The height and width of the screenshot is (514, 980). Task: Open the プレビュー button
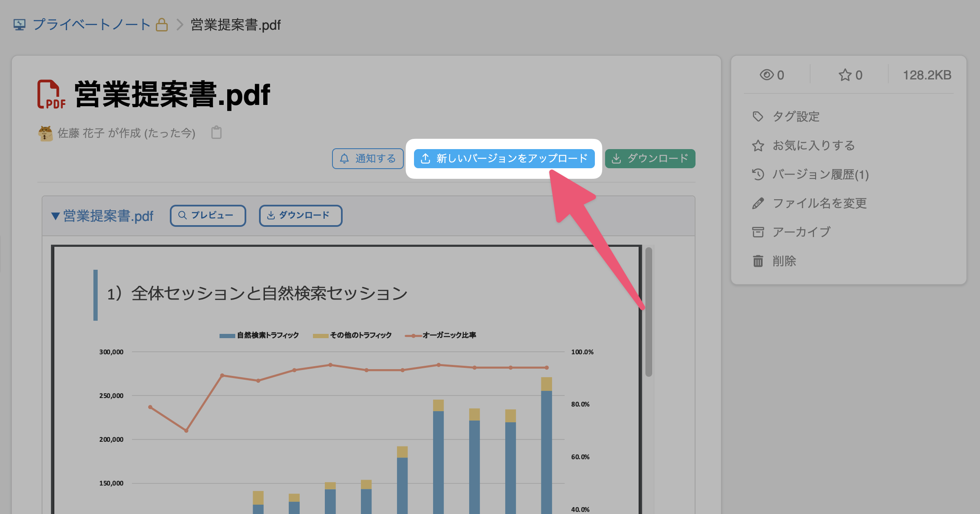pos(208,215)
